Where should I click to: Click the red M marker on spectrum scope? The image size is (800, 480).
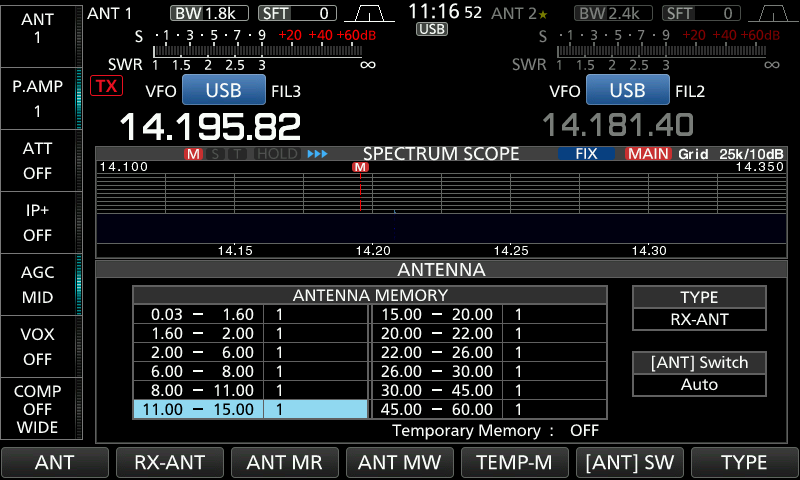pyautogui.click(x=360, y=167)
